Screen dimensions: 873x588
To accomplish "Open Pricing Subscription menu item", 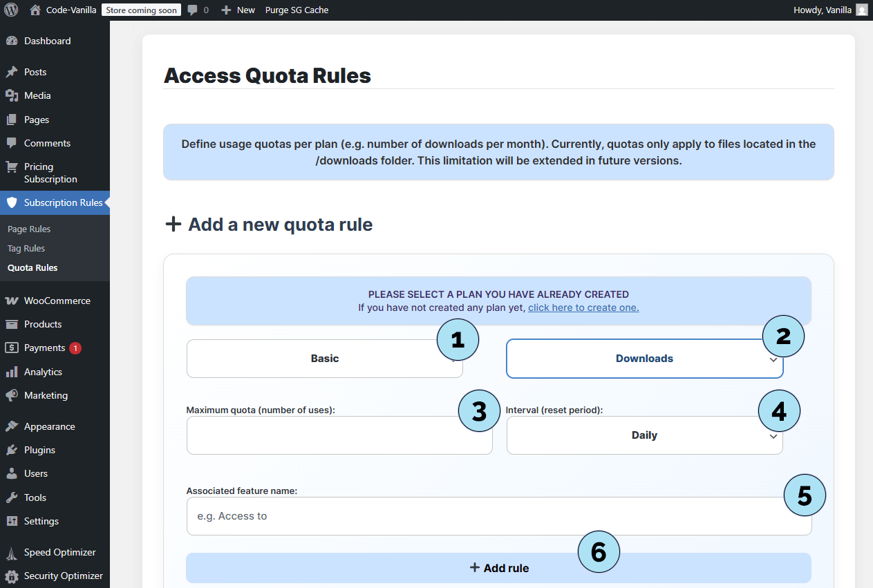I will click(x=50, y=173).
